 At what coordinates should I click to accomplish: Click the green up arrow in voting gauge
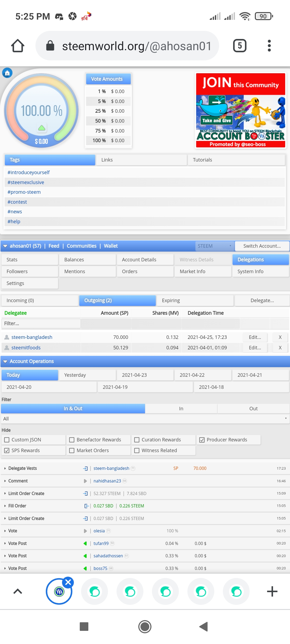point(42,128)
